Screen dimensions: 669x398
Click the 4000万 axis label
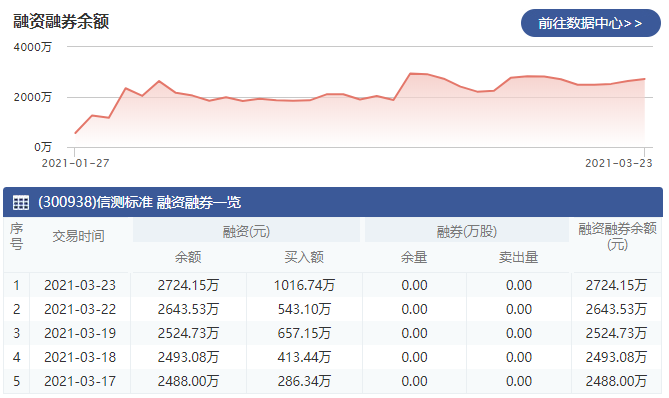click(x=32, y=47)
